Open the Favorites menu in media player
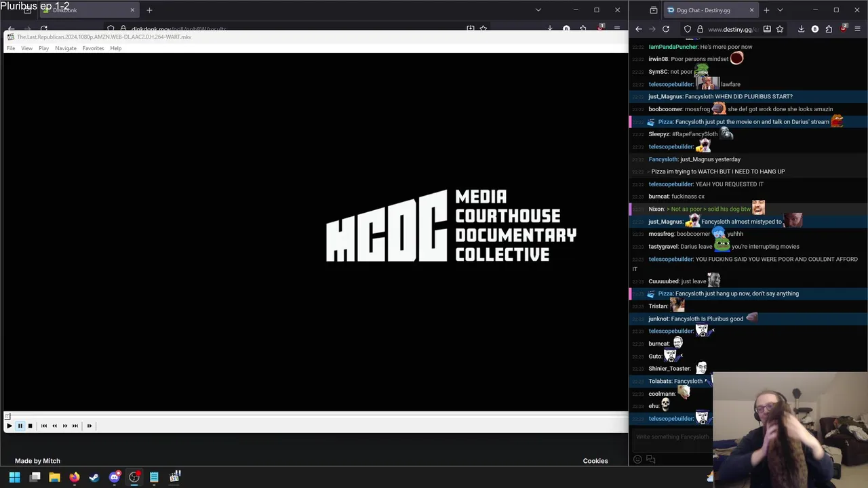This screenshot has height=488, width=868. pos(94,48)
